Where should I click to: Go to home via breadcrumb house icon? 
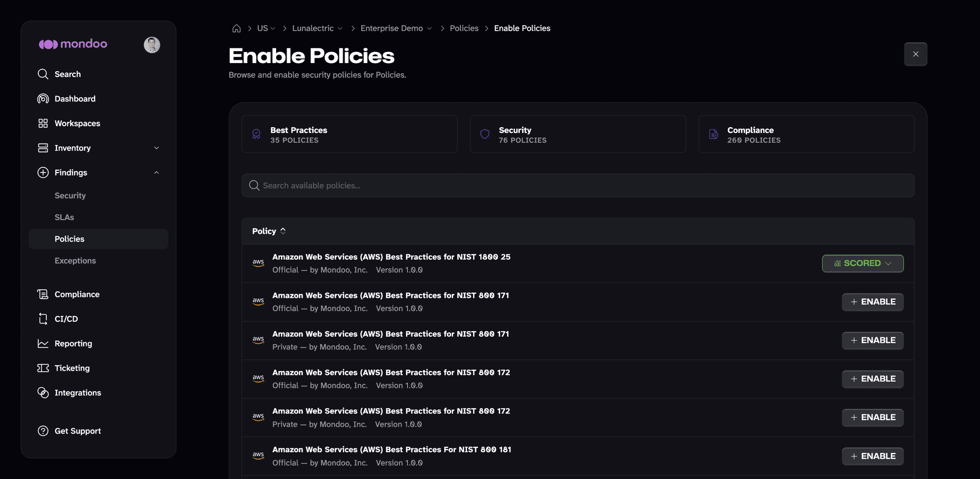236,28
